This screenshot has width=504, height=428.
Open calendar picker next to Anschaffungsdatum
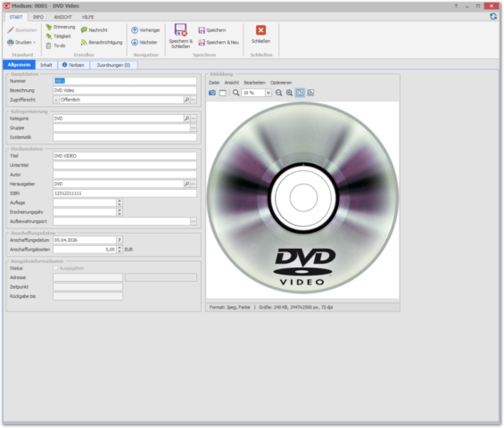pyautogui.click(x=120, y=240)
